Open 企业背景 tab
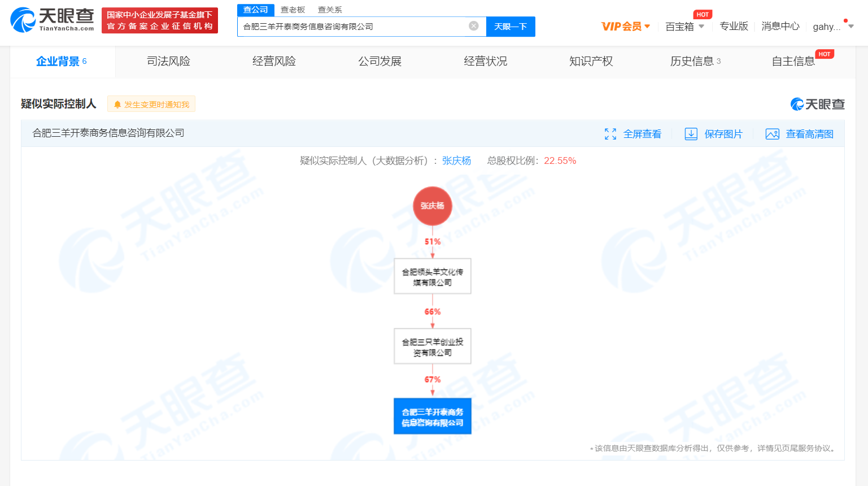Viewport: 868px width, 486px height. (x=62, y=61)
